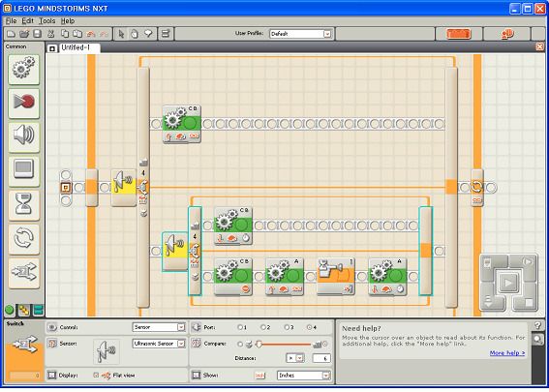The height and width of the screenshot is (392, 549).
Task: Switch to the Common palette green circle
Action: 10,310
